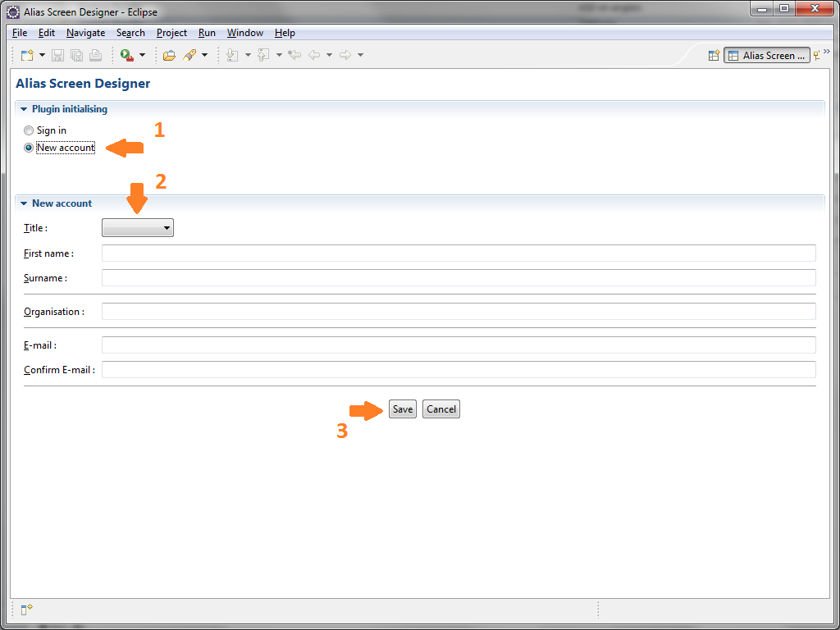Image resolution: width=840 pixels, height=630 pixels.
Task: Open the File menu
Action: 20,33
